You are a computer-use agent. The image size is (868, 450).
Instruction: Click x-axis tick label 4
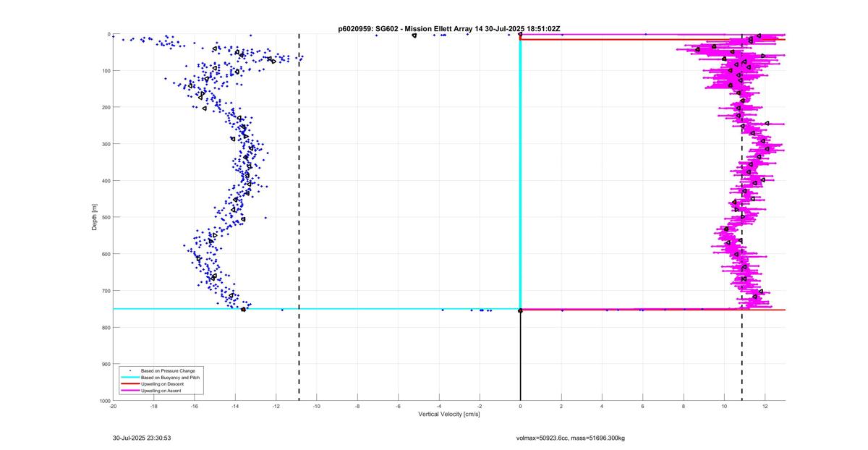(x=602, y=406)
